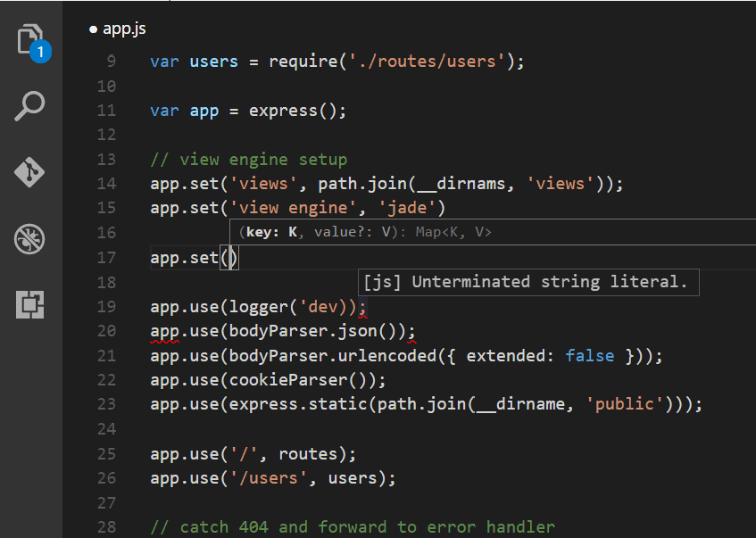This screenshot has width=756, height=538.
Task: Click inside app.set() parentheses on line 17
Action: [x=229, y=258]
